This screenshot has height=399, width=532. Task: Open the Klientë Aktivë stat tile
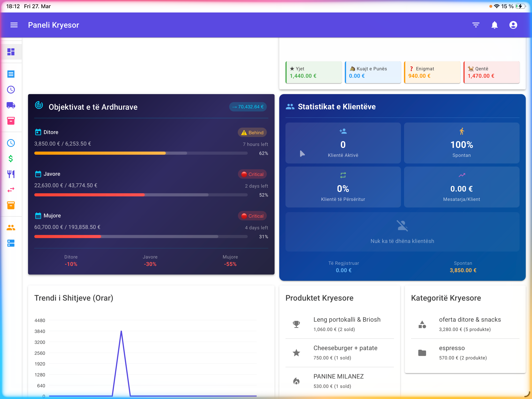[343, 143]
